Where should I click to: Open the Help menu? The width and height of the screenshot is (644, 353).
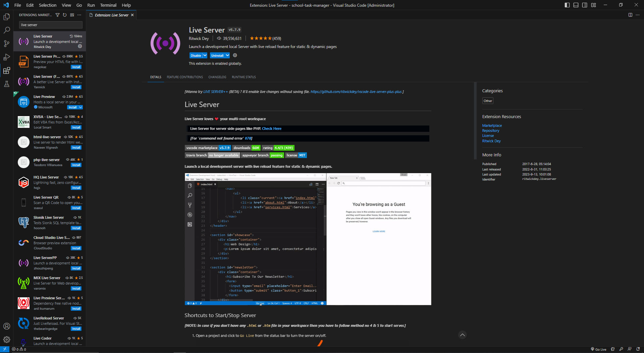[126, 5]
